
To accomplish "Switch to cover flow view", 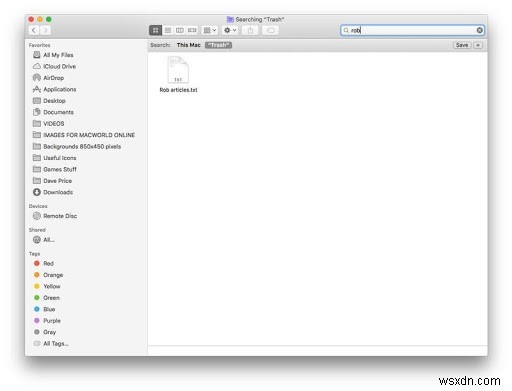I will (192, 30).
